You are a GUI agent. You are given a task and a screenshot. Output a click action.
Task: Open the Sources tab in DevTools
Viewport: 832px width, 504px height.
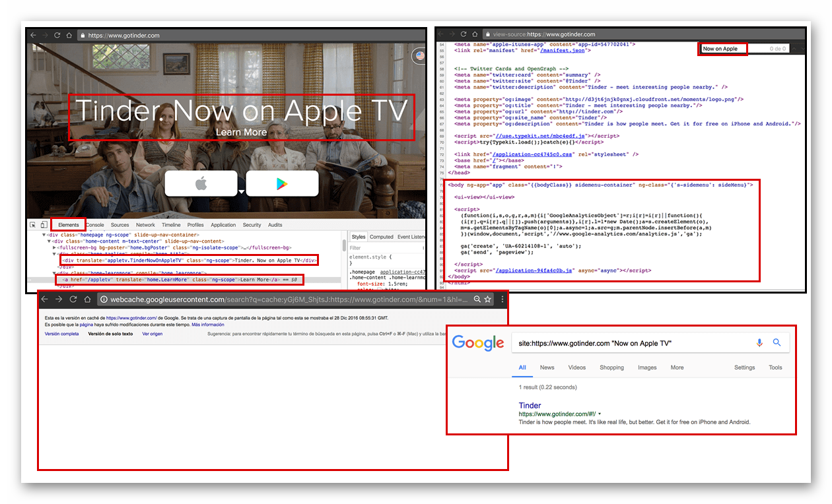click(x=120, y=225)
